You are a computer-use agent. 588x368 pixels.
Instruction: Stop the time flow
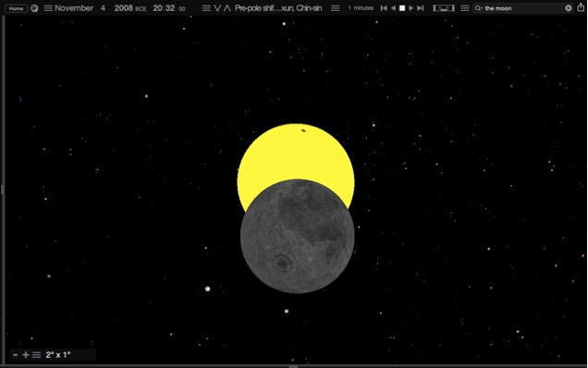tap(402, 8)
